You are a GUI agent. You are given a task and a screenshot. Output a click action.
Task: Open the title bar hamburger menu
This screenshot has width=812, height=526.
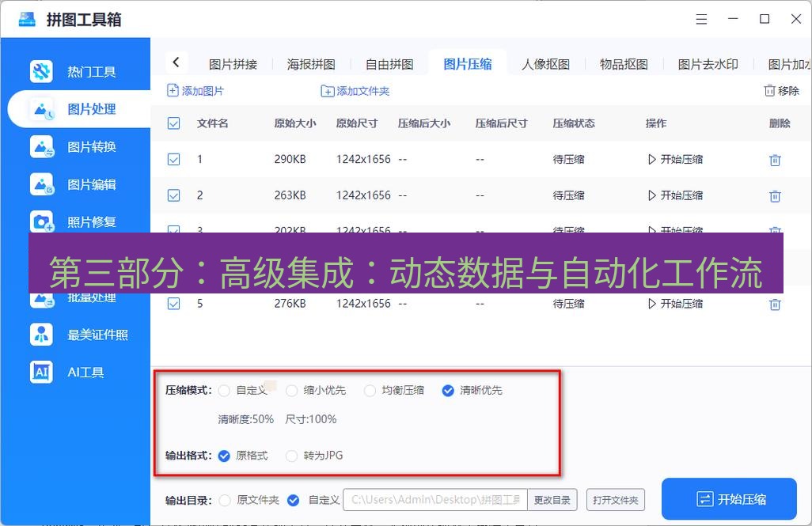point(701,19)
